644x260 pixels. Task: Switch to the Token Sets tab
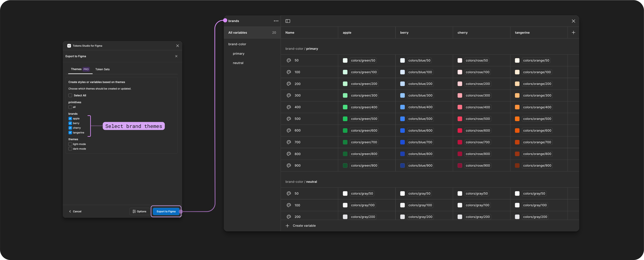102,69
